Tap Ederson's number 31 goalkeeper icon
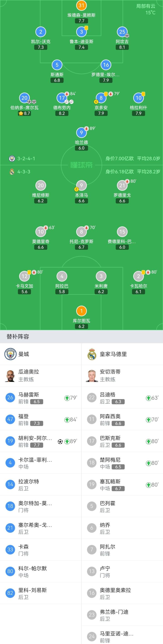Viewport: 163px width, 644px height. coord(81,5)
